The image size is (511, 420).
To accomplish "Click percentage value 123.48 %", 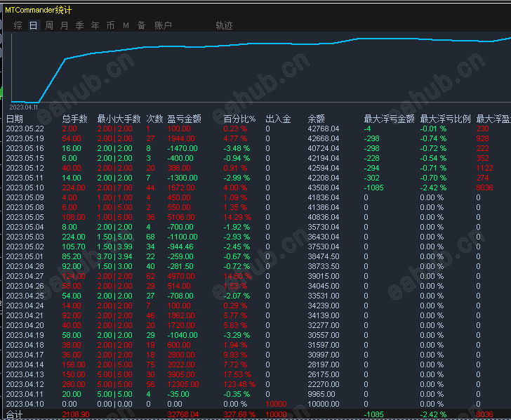I will click(x=239, y=384).
